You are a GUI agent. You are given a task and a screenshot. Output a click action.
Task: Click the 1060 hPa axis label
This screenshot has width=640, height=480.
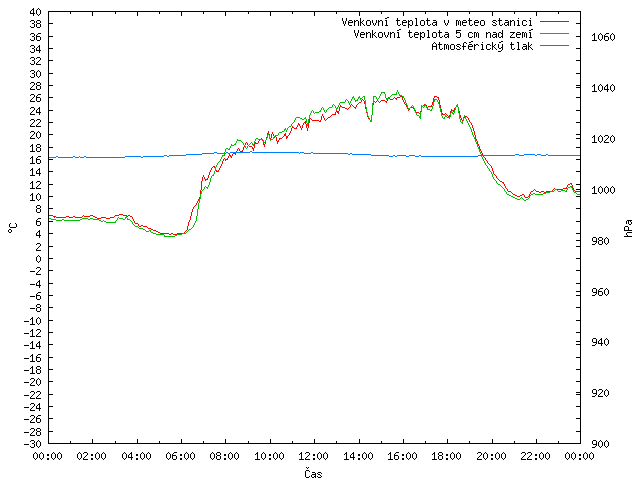tap(603, 38)
